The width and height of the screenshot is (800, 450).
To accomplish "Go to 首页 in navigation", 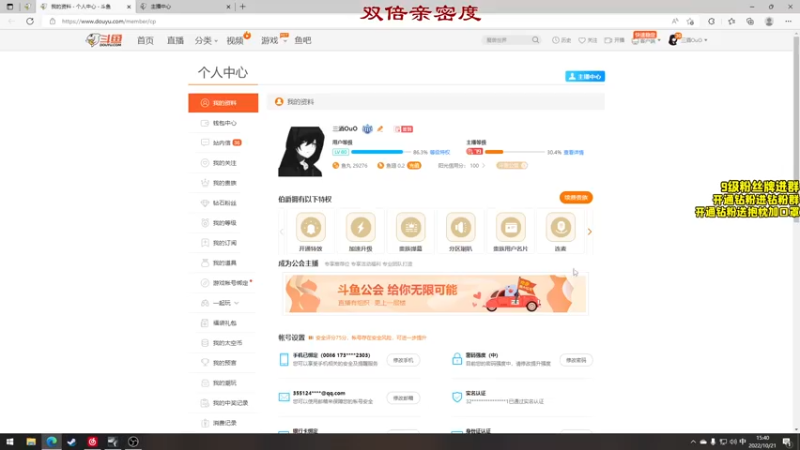I will point(145,40).
